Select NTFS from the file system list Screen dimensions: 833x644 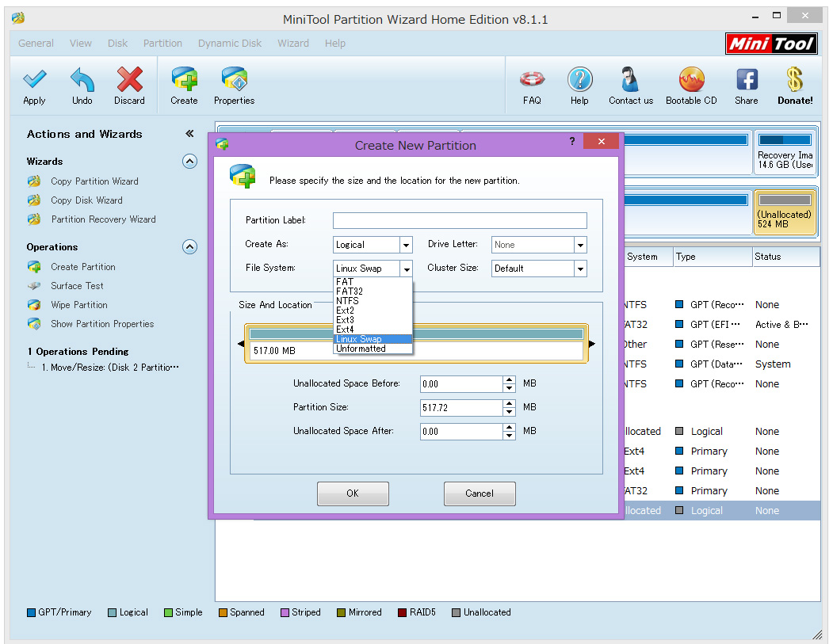click(x=373, y=301)
